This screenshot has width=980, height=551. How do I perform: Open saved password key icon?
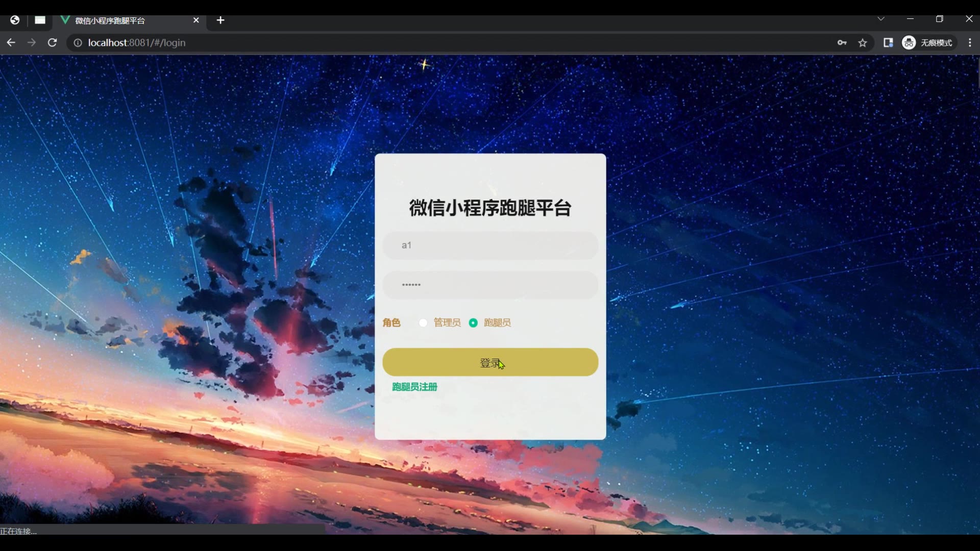[x=842, y=43]
